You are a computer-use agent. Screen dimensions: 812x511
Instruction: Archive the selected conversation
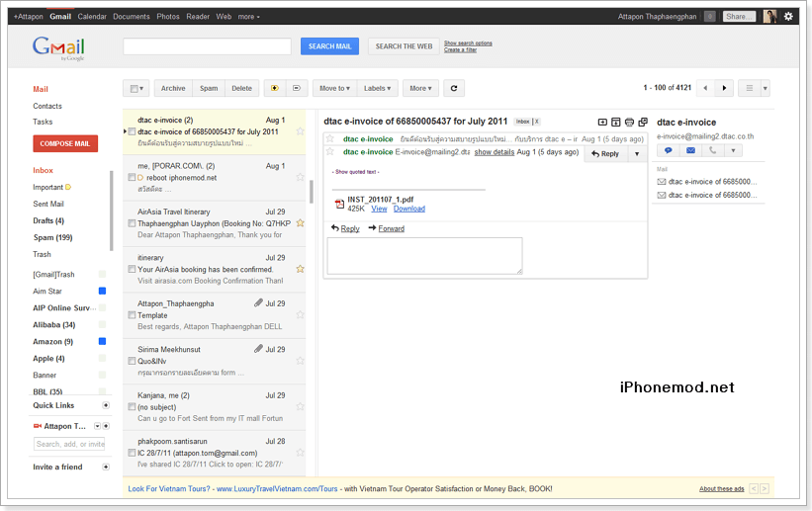[173, 88]
